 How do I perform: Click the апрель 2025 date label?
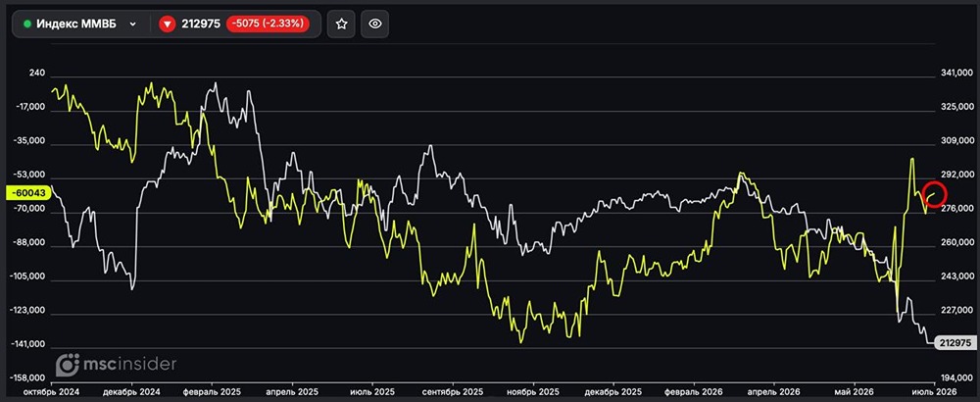click(x=292, y=391)
